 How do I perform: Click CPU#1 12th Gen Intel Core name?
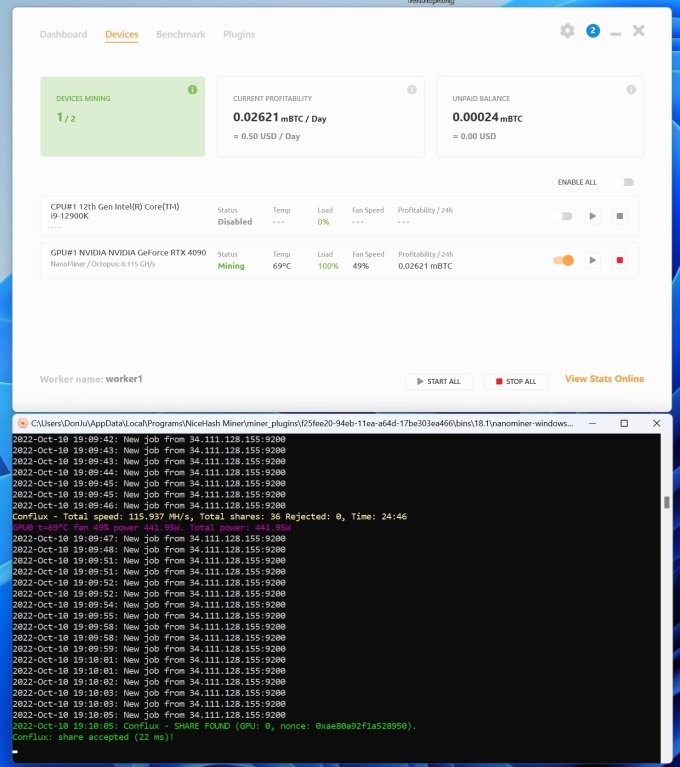point(115,211)
